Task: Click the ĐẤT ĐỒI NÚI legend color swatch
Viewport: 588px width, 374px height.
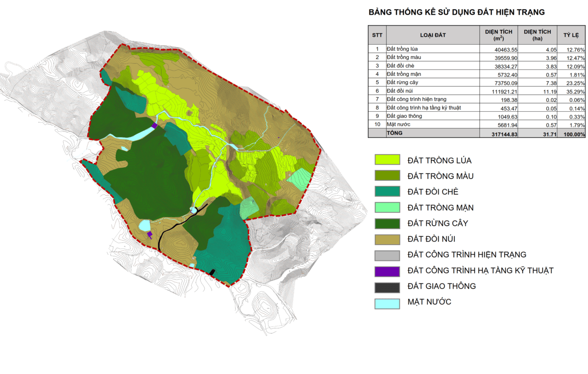Action: pos(387,239)
